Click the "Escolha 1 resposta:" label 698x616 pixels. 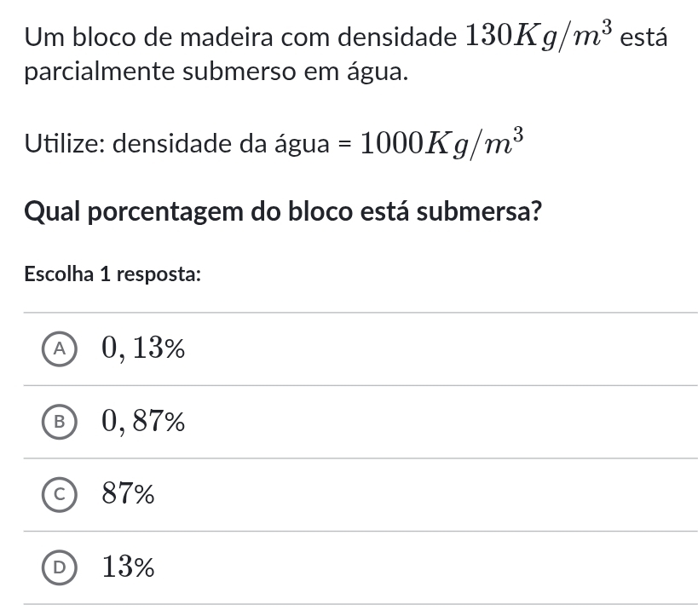112,274
